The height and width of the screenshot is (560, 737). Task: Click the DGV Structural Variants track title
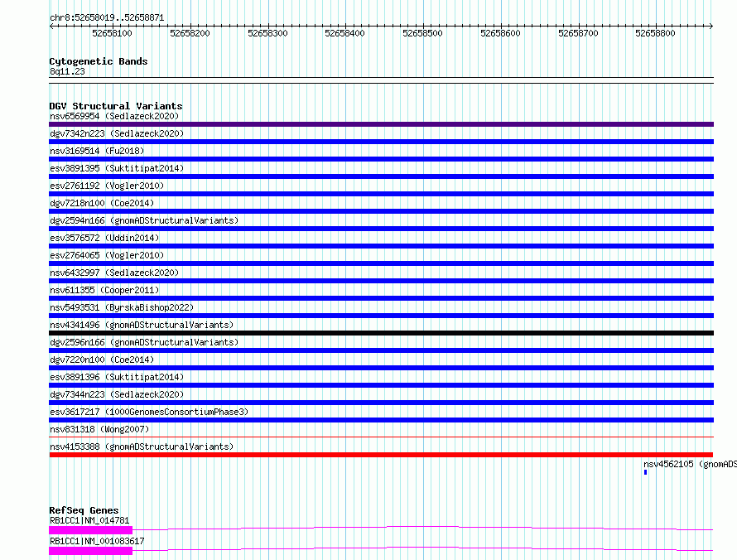[x=116, y=106]
